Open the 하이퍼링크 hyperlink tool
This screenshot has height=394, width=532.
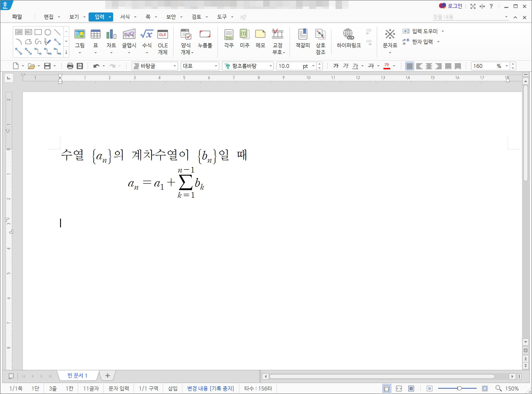(x=348, y=35)
